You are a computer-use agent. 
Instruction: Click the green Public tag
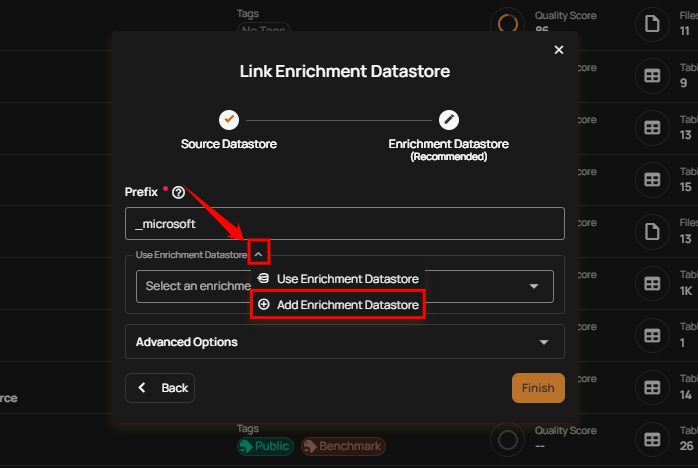click(x=265, y=446)
